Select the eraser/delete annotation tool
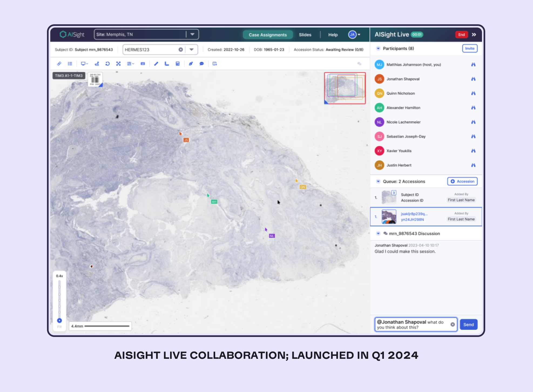Viewport: 533px width, 392px height. pyautogui.click(x=59, y=64)
